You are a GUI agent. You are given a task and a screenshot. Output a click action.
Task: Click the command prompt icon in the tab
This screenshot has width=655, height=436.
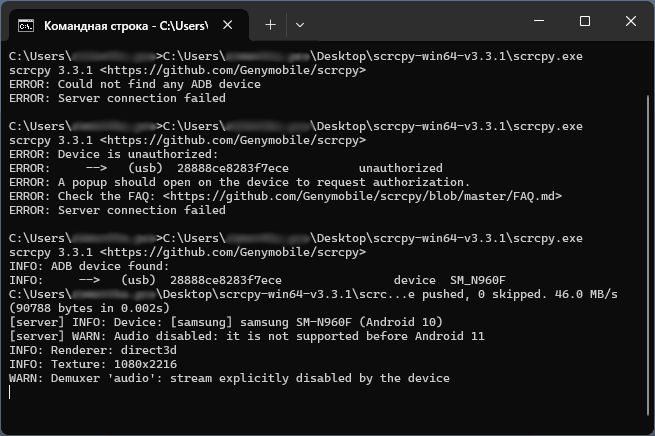point(25,26)
